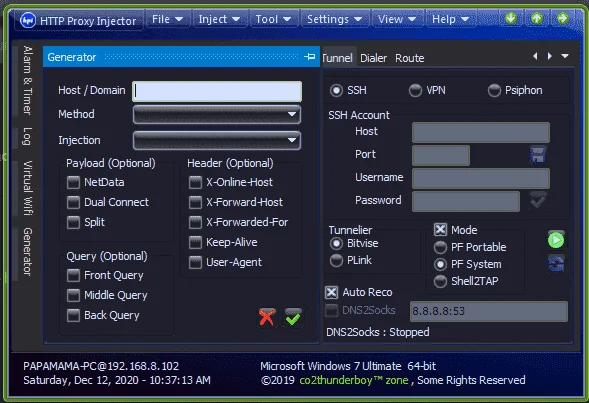Toggle the DNS2Socks checkbox
589x403 pixels.
(x=331, y=310)
